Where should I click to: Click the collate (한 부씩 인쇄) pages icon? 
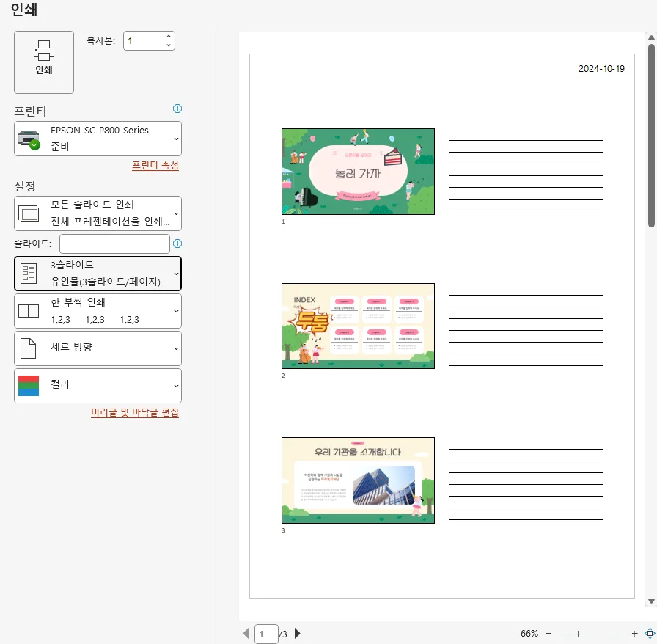pyautogui.click(x=28, y=310)
